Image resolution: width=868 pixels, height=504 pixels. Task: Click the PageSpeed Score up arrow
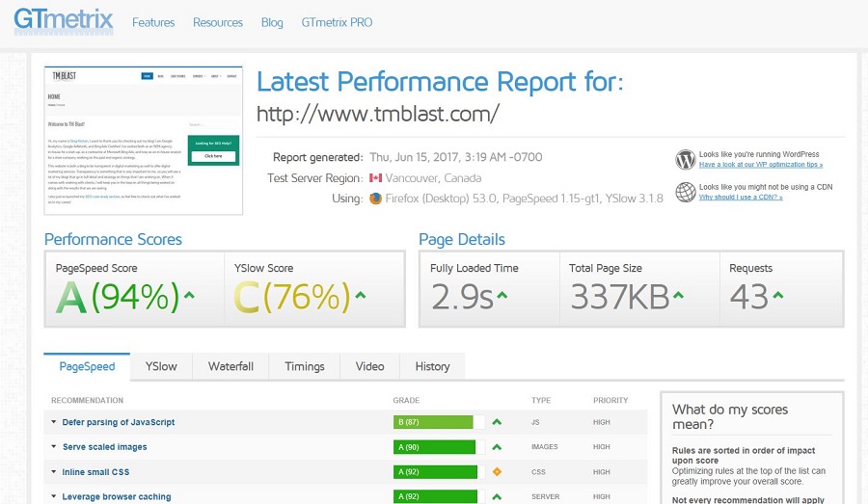189,296
